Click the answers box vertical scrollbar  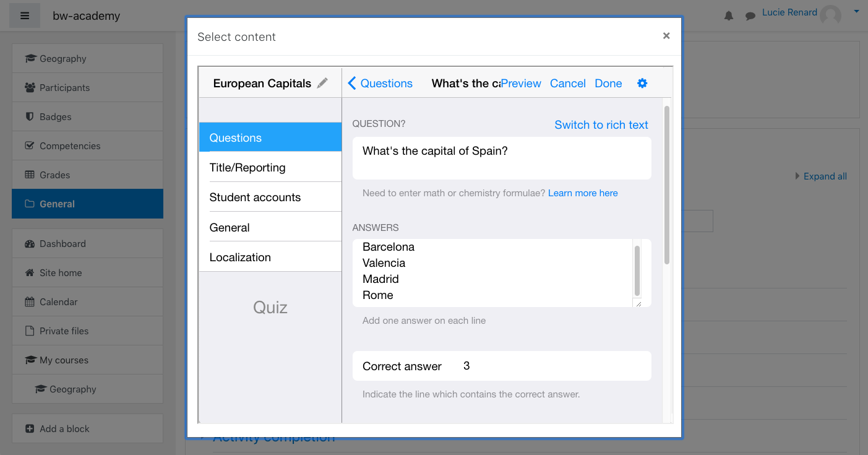(x=637, y=271)
